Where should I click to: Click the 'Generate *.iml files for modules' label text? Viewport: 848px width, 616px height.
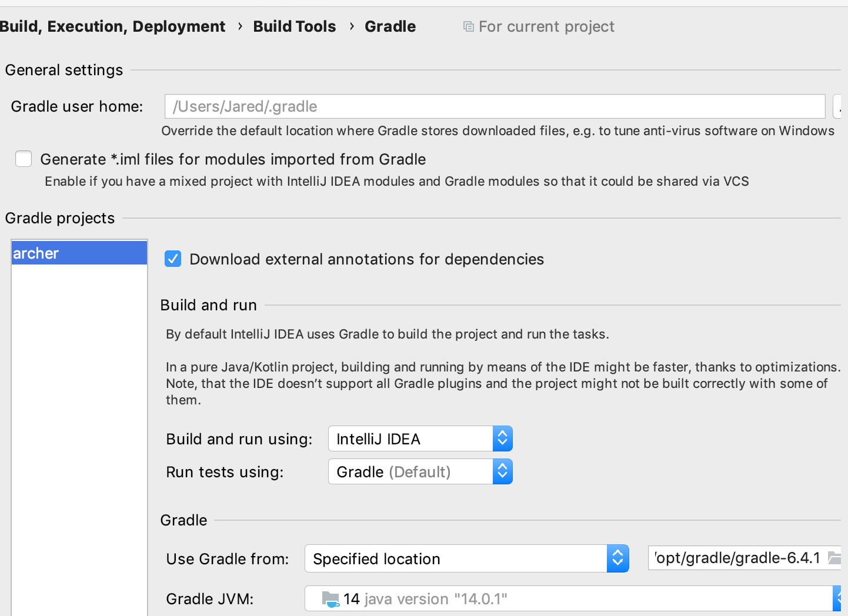pyautogui.click(x=233, y=159)
